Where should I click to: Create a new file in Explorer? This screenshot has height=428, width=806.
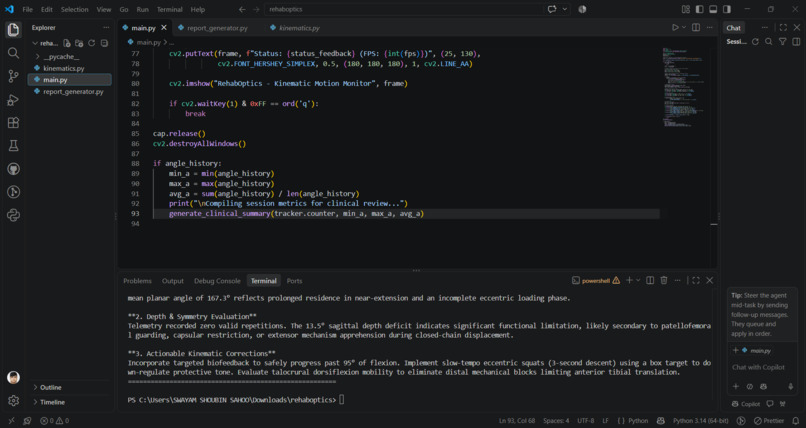pos(67,43)
